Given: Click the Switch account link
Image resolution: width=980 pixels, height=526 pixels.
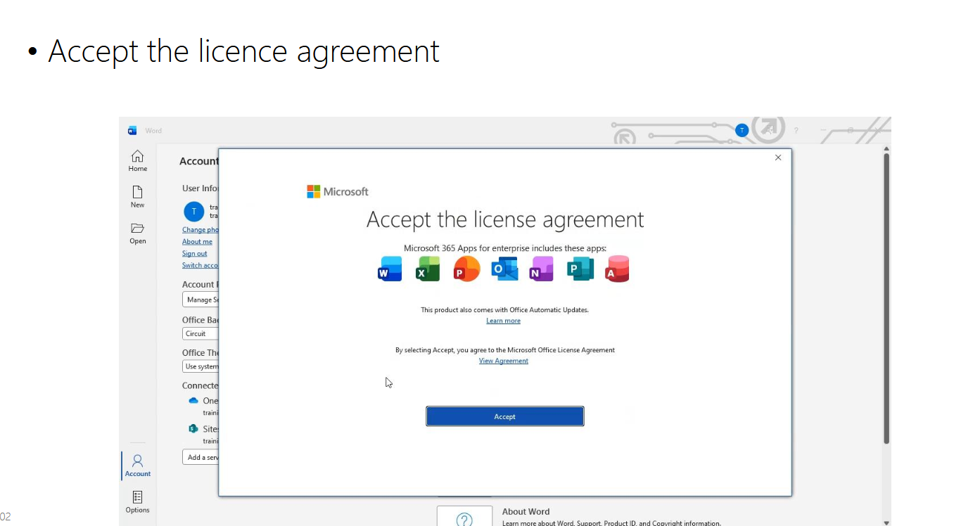Looking at the screenshot, I should tap(201, 266).
